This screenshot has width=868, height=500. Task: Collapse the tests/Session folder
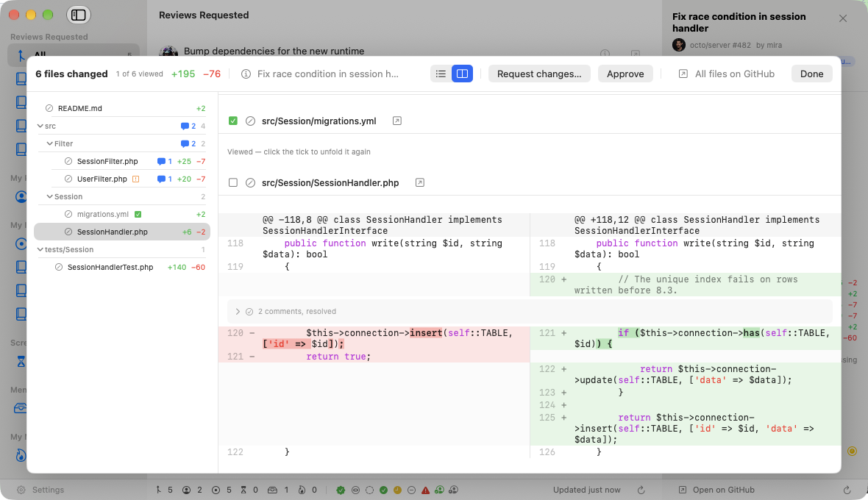point(40,250)
